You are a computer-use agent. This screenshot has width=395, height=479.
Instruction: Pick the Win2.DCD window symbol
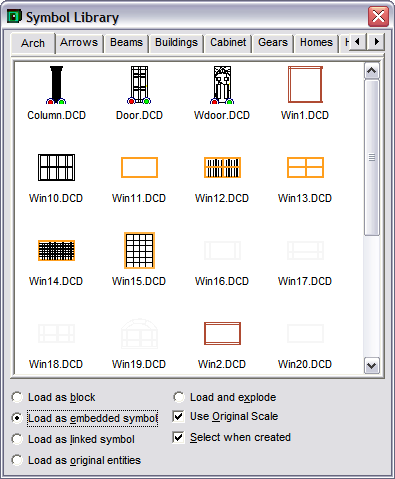click(x=222, y=333)
